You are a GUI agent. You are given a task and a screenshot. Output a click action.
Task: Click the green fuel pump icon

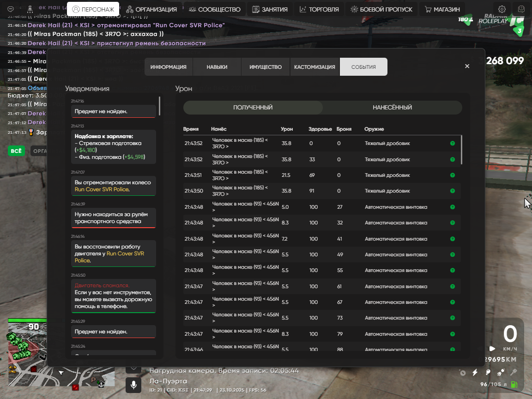point(514,384)
